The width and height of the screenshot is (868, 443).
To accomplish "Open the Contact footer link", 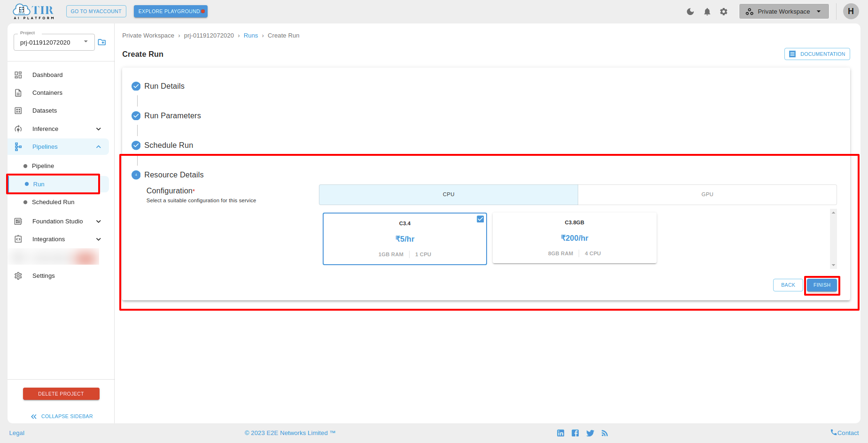I will 845,433.
